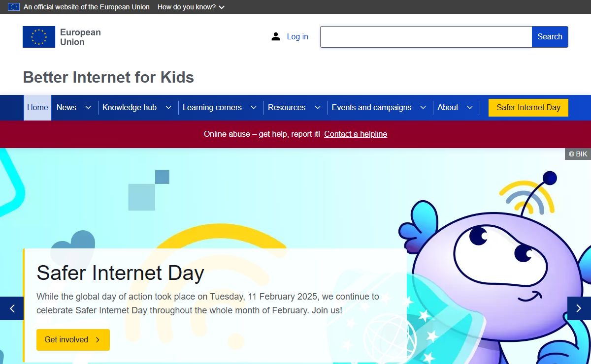This screenshot has width=591, height=364.
Task: Go to next carousel slide
Action: (579, 308)
